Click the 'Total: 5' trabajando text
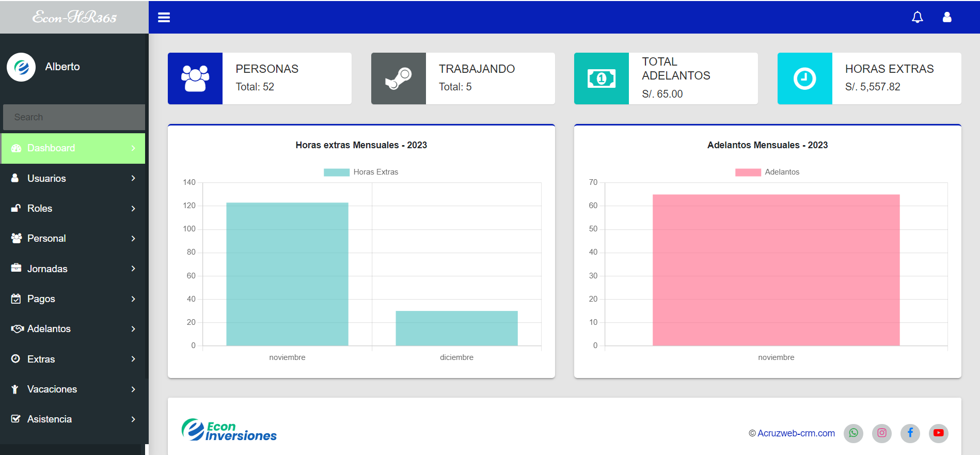 (455, 87)
